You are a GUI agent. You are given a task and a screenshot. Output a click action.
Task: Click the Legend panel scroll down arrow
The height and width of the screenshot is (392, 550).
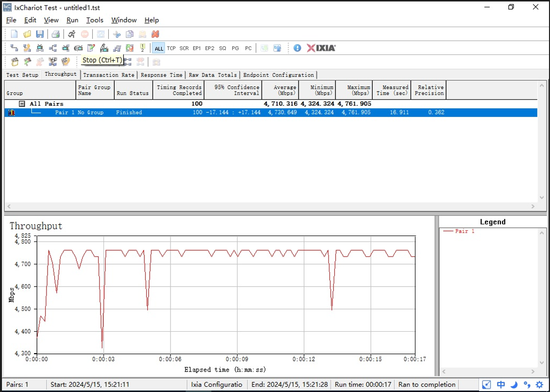pos(542,363)
